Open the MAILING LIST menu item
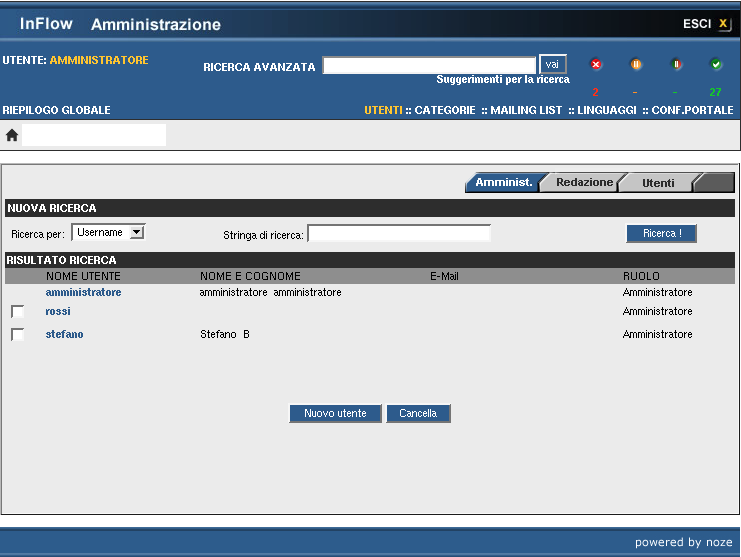Screen dimensions: 741x557 525,110
